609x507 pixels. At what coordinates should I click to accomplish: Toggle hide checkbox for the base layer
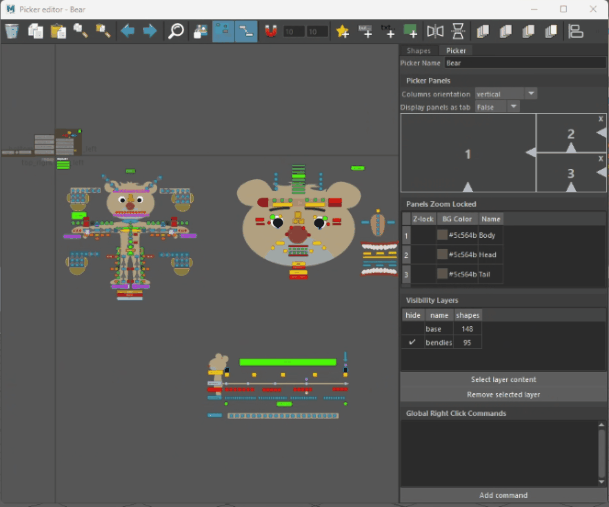(413, 329)
